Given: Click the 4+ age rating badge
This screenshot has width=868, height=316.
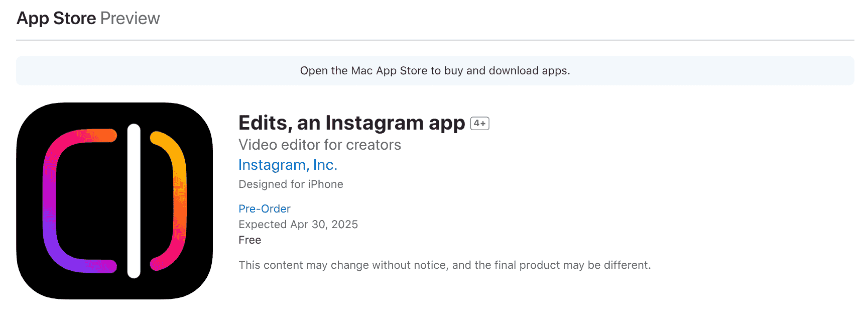Looking at the screenshot, I should tap(479, 124).
